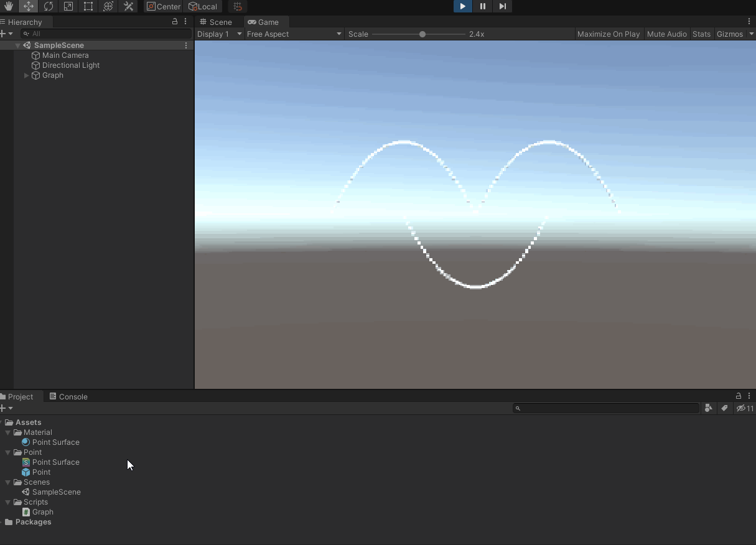
Task: Switch to Game tab
Action: [x=263, y=22]
